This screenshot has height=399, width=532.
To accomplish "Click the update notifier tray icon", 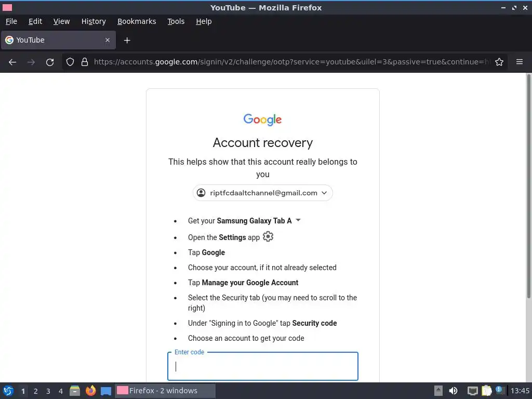I will point(499,390).
